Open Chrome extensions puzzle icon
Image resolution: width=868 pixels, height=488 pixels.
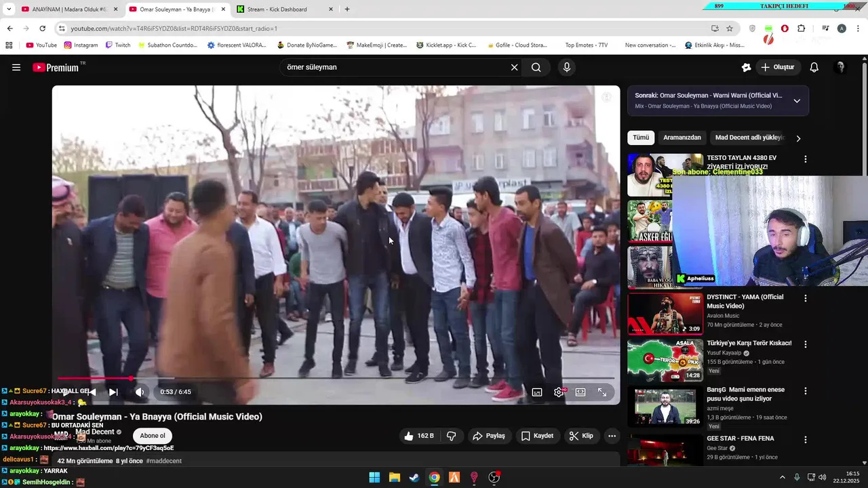[802, 28]
